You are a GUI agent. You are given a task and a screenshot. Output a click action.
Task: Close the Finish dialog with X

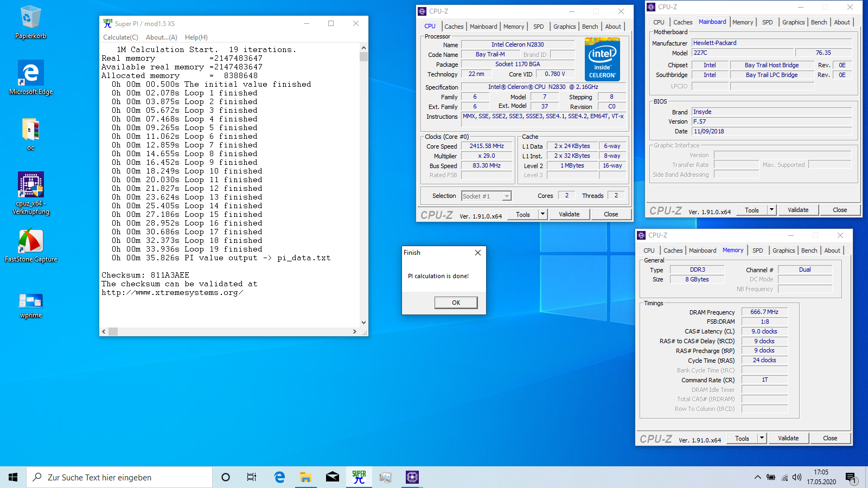pos(478,253)
